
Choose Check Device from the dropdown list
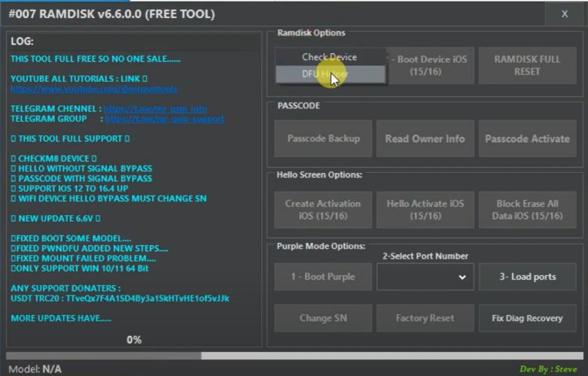pos(331,57)
